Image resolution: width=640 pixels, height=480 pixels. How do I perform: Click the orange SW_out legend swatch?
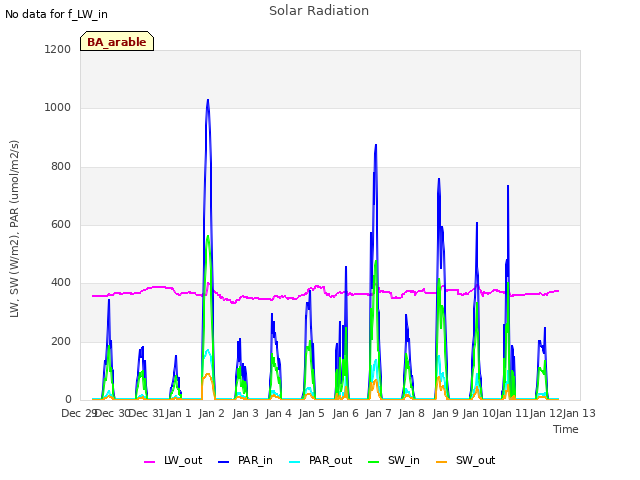tap(441, 462)
